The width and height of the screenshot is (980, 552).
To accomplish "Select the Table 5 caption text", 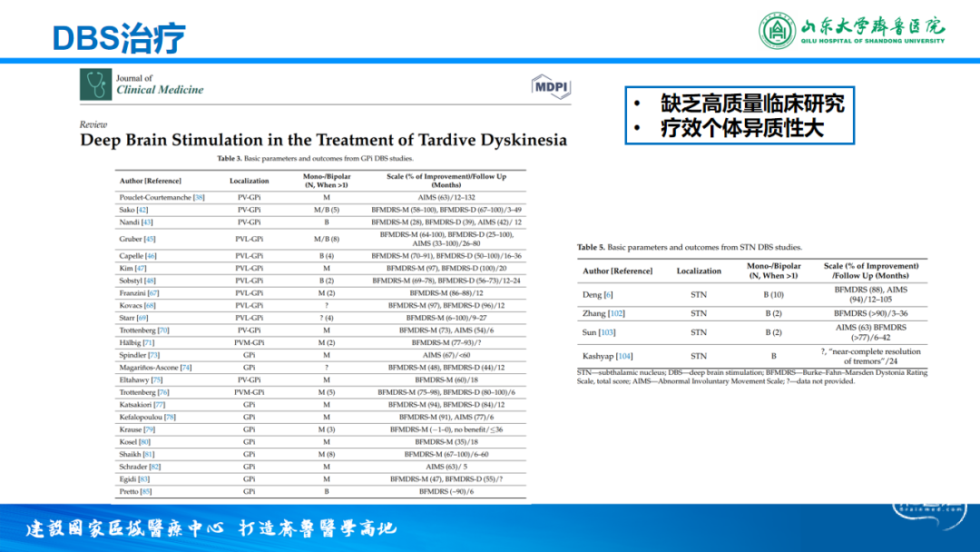I will (x=690, y=248).
